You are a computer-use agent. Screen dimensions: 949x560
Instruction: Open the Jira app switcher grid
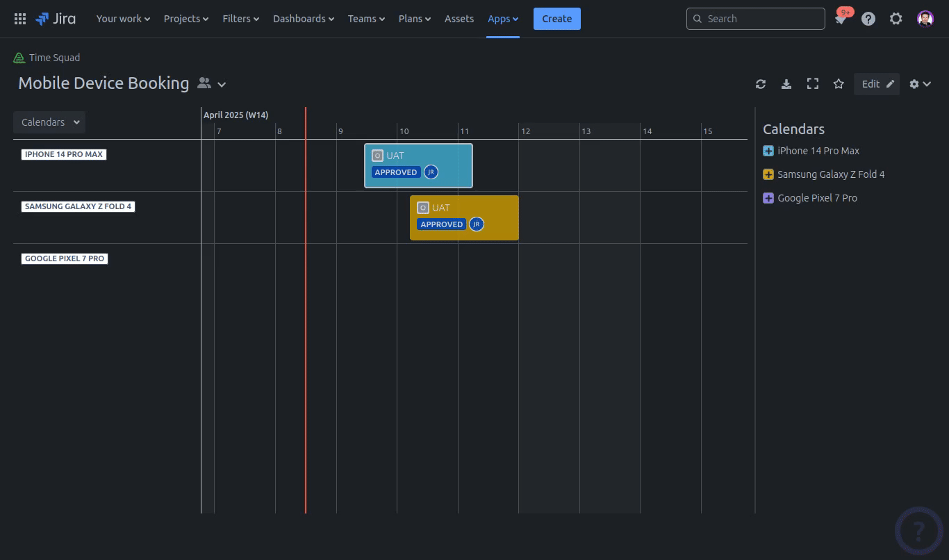coord(20,19)
